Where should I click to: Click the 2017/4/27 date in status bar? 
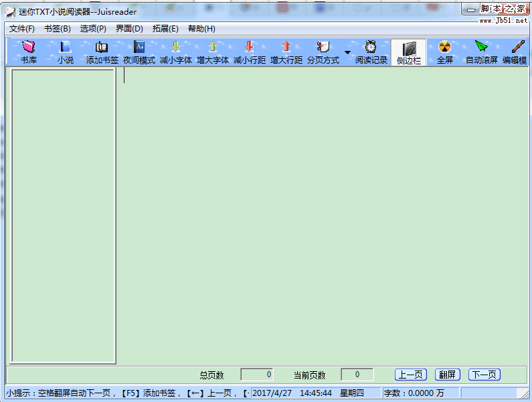[x=272, y=393]
